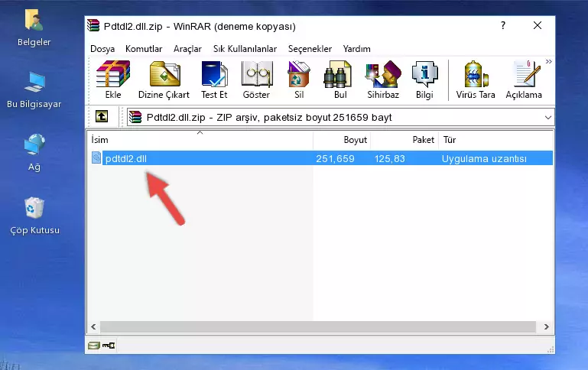The height and width of the screenshot is (370, 588).
Task: Click the pdtdl2.dll file icon
Action: pyautogui.click(x=96, y=157)
